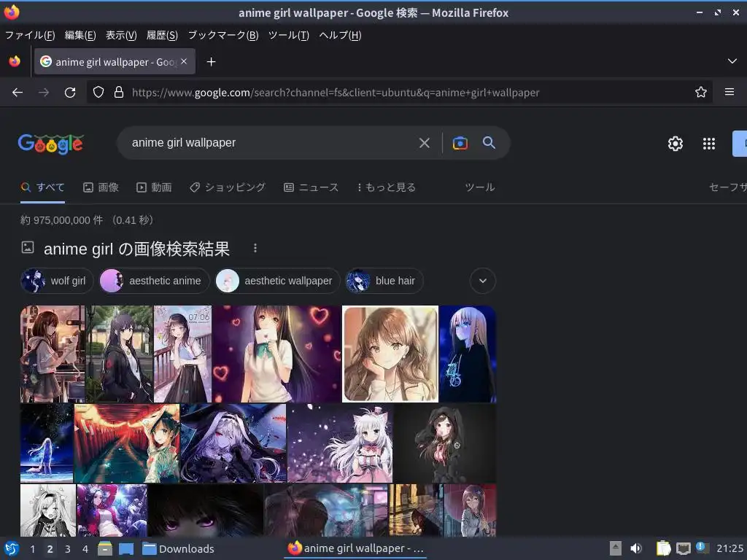Select the aesthetic anime chip
The height and width of the screenshot is (560, 747).
(154, 281)
